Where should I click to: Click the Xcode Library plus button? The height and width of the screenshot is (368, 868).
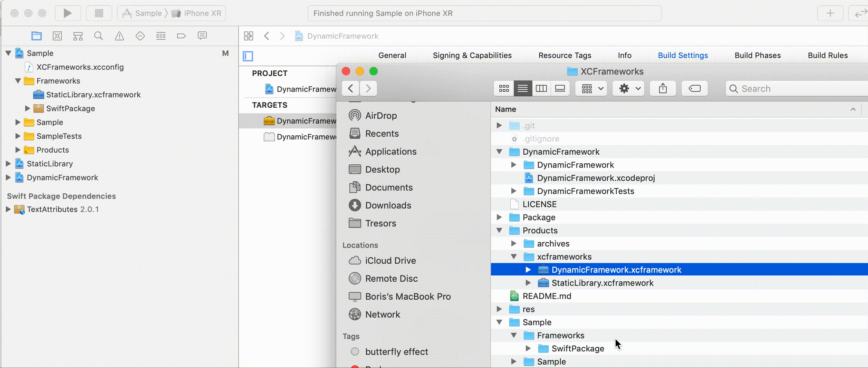click(830, 13)
